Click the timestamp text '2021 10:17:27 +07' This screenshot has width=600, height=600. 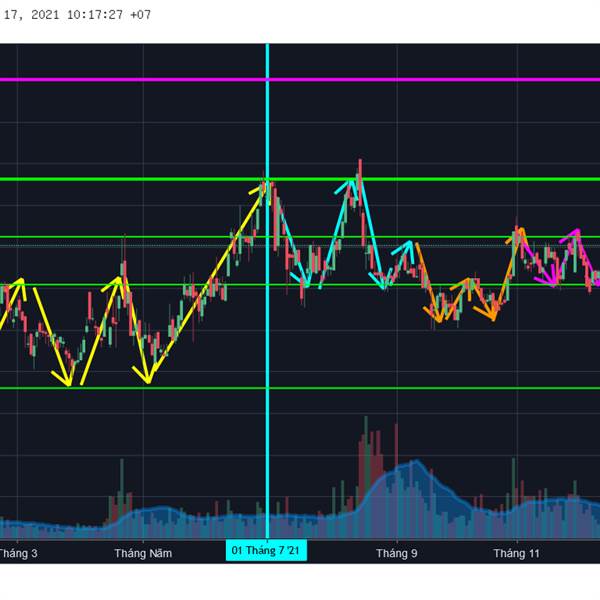[91, 15]
